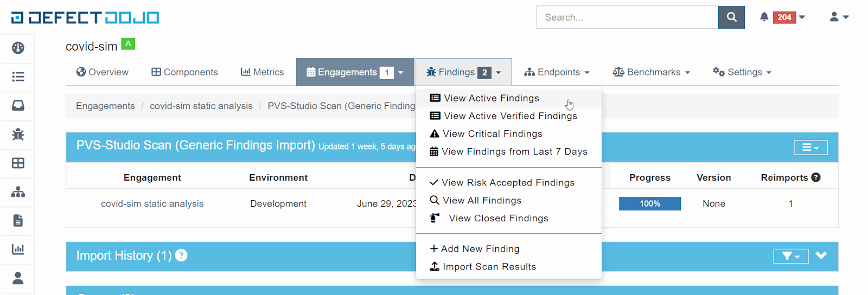
Task: Choose Import Scan Results from the menu
Action: pos(489,267)
